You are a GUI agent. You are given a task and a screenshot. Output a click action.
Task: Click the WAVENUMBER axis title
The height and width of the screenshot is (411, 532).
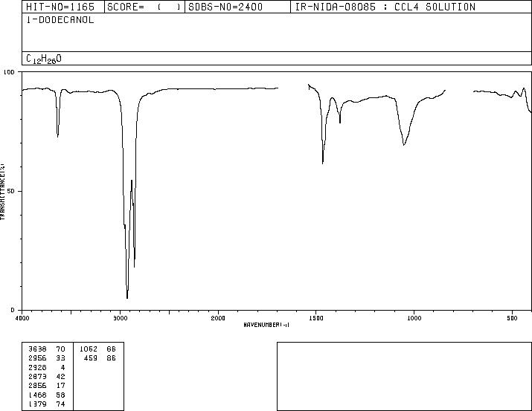coord(266,325)
